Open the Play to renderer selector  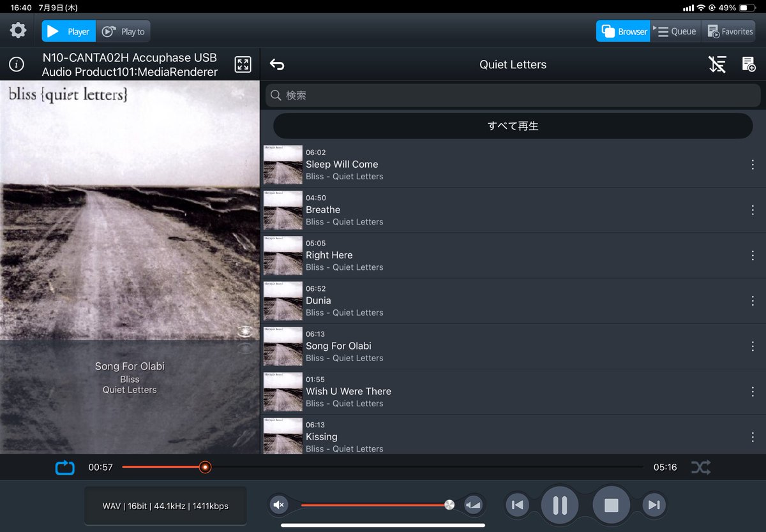(124, 31)
